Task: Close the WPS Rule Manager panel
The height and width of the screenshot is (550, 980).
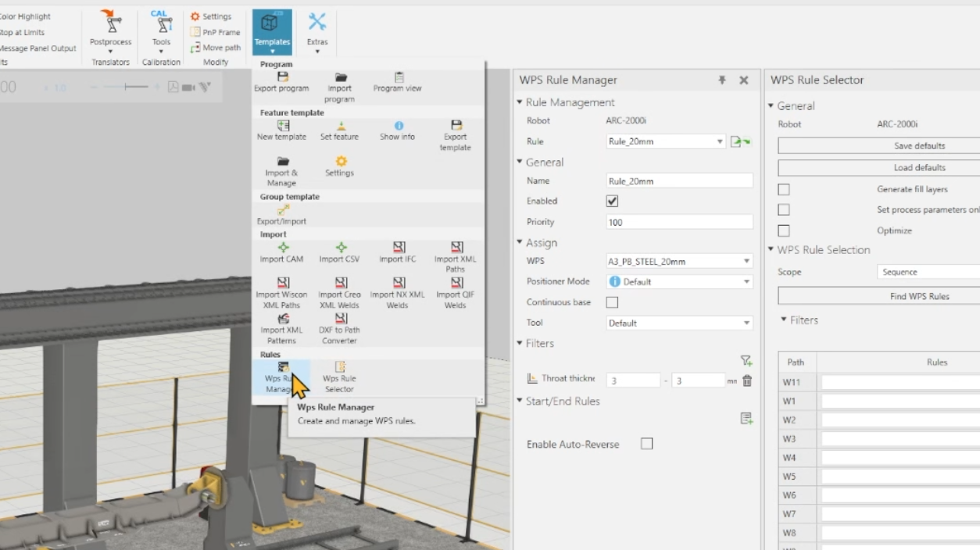Action: 744,80
